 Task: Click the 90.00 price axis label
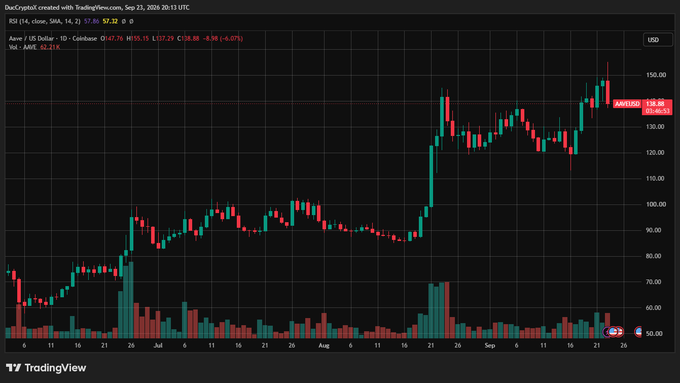(x=654, y=230)
